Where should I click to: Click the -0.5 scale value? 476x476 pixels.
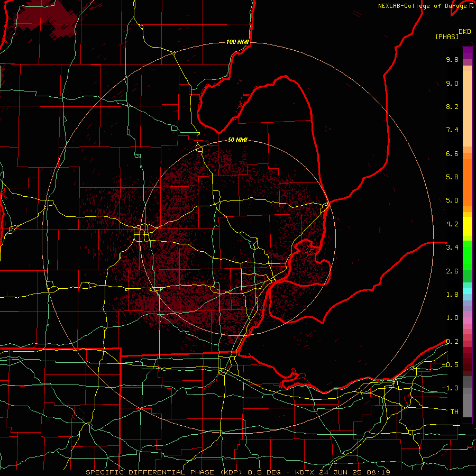[450, 365]
